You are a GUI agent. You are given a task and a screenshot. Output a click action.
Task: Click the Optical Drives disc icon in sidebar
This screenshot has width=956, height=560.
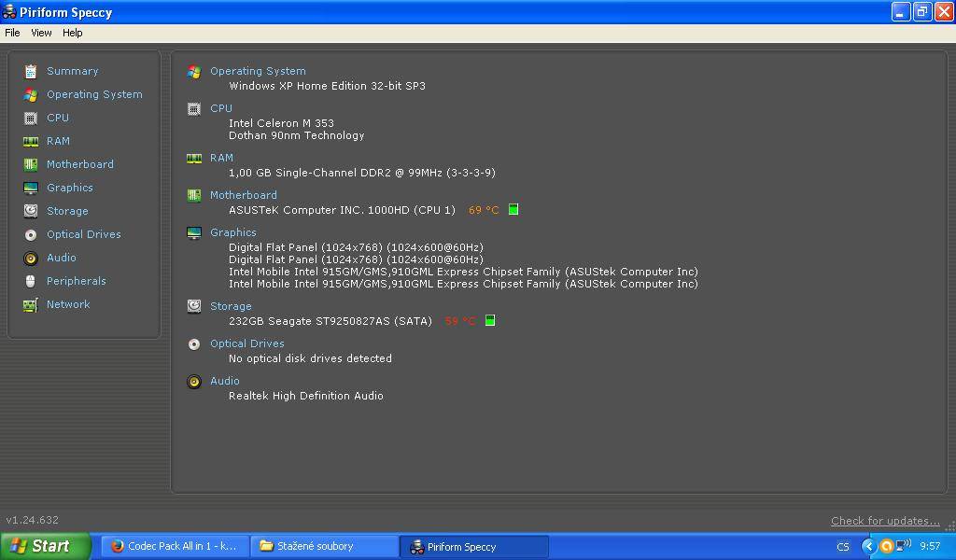31,235
